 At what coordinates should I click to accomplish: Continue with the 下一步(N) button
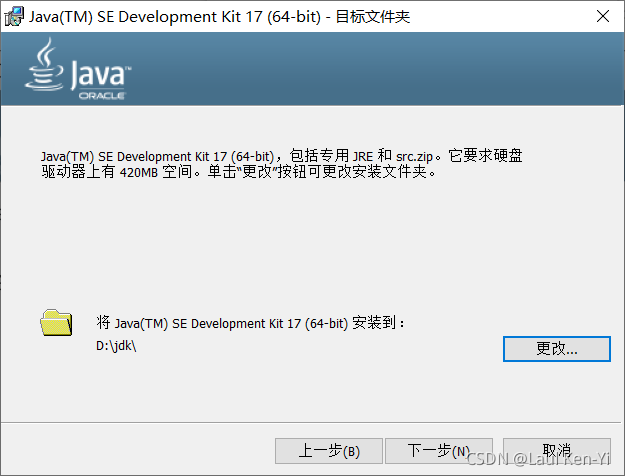tap(439, 451)
